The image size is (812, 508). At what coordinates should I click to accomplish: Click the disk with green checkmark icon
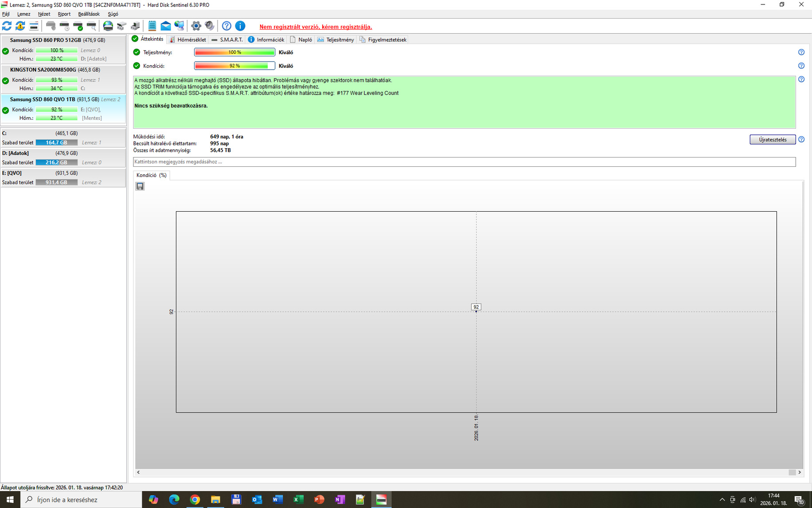(78, 26)
